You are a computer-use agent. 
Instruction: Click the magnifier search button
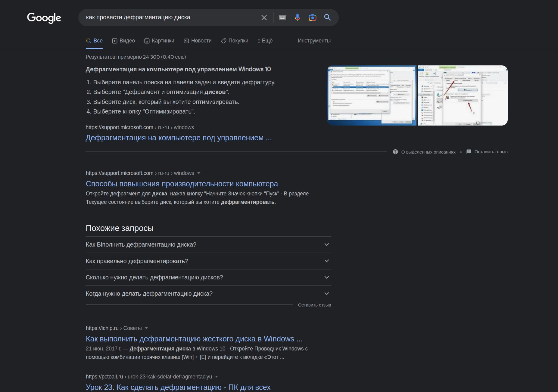click(327, 17)
